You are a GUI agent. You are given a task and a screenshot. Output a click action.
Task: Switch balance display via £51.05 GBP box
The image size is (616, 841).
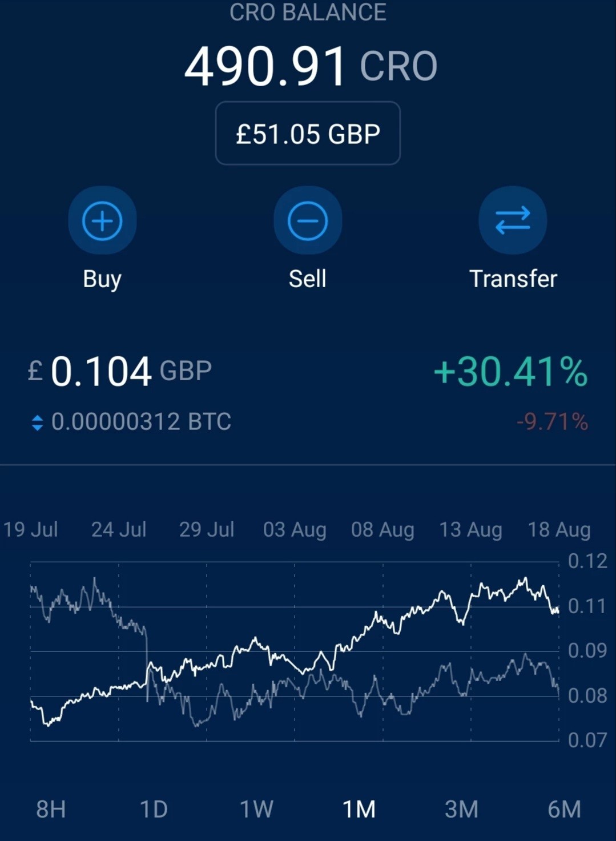tap(308, 134)
